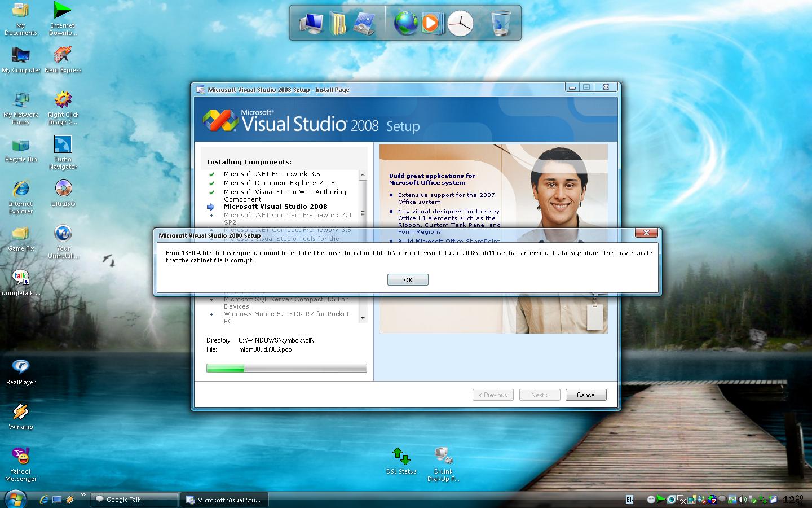Click the Start orb on the taskbar
This screenshot has width=812, height=508.
15,499
